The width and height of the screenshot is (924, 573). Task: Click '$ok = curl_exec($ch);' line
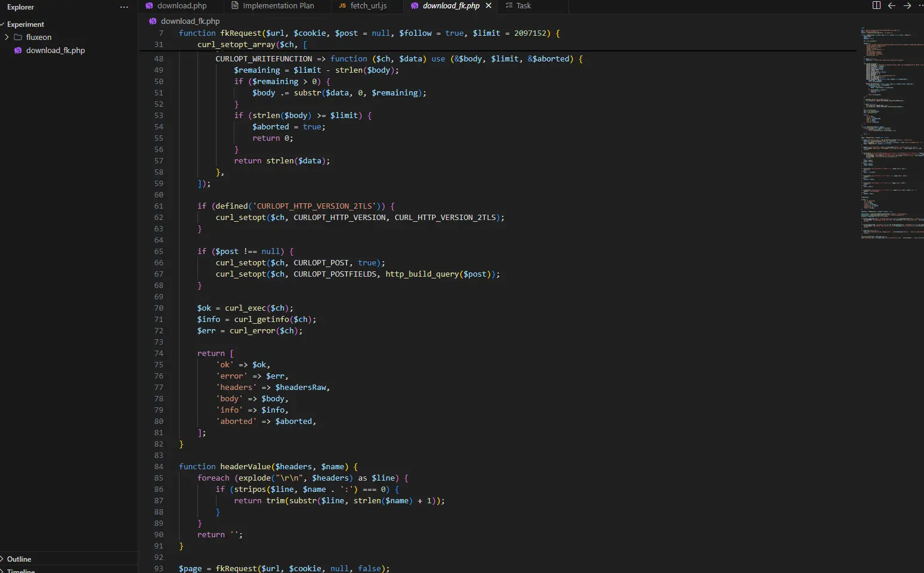(x=245, y=308)
